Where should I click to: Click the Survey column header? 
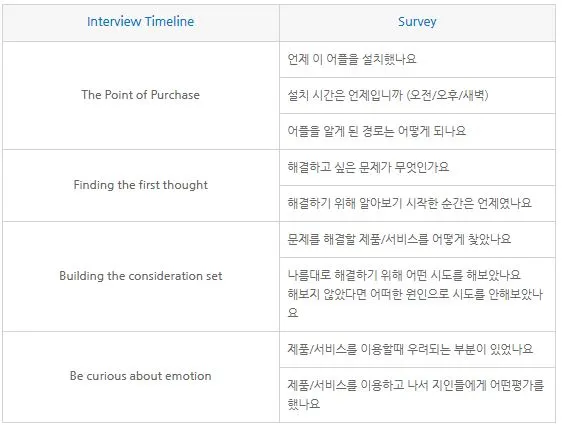417,22
